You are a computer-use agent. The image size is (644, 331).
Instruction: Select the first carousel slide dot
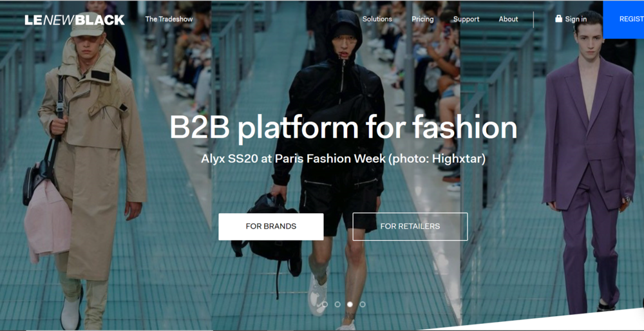(x=325, y=305)
